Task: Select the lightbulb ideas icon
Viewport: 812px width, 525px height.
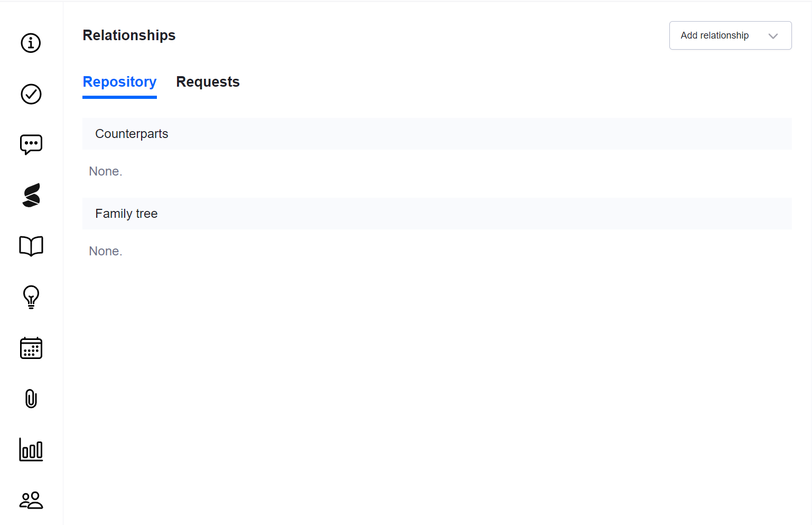Action: tap(31, 297)
